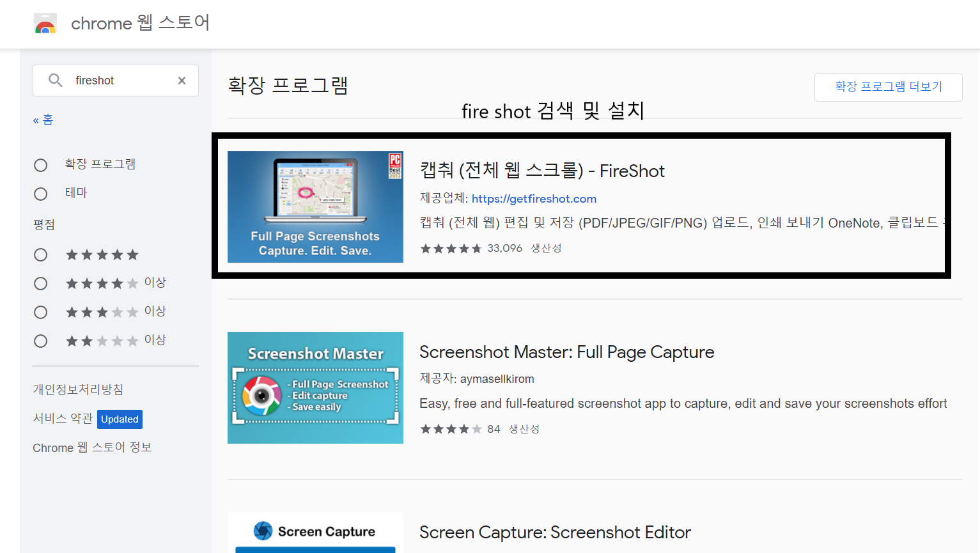Screen dimensions: 980x553
Task: Click Screenshot Master's star rating 84
Action: click(x=460, y=429)
